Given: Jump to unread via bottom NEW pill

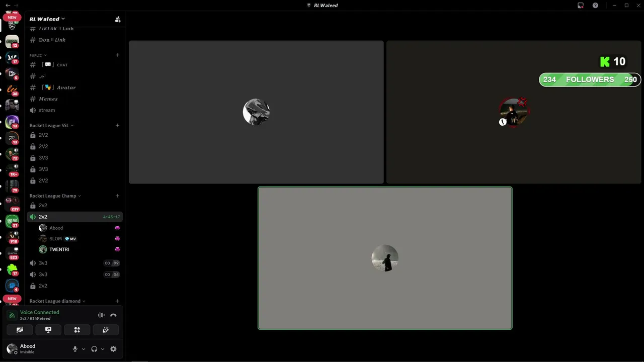Looking at the screenshot, I should pos(12,298).
